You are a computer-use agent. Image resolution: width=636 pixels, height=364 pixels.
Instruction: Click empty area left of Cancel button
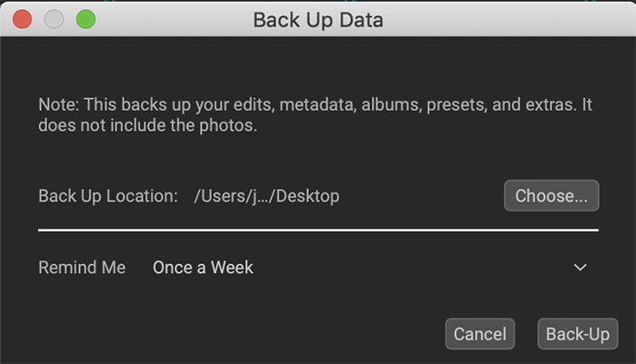pyautogui.click(x=243, y=334)
